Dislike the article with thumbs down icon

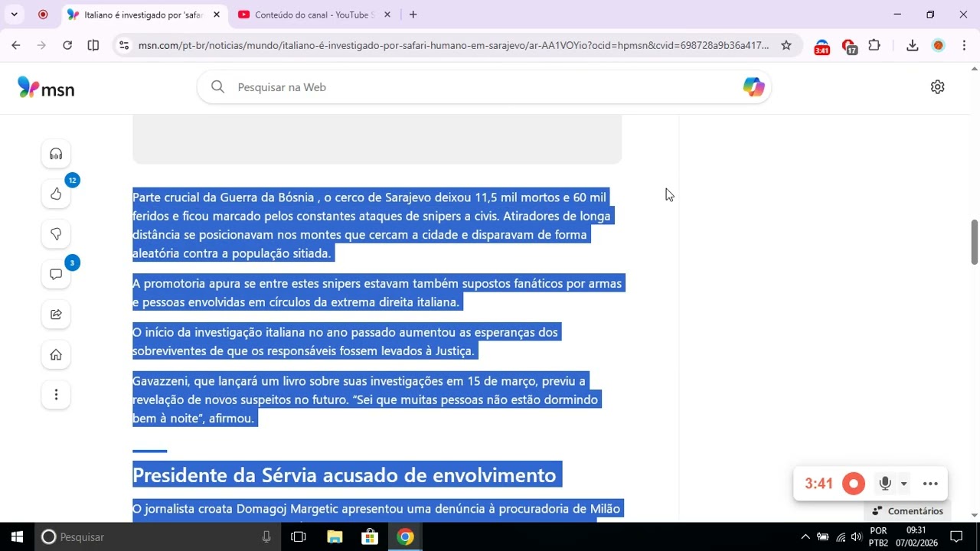(x=56, y=234)
